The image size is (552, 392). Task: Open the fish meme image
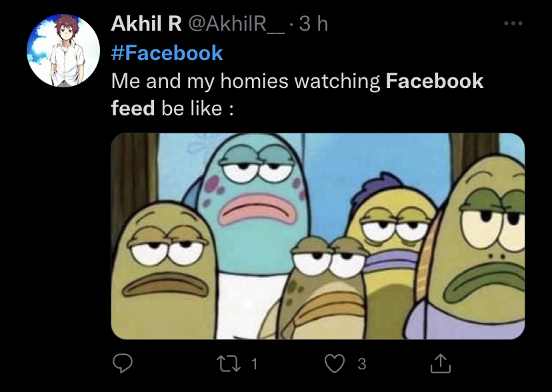[x=318, y=236]
